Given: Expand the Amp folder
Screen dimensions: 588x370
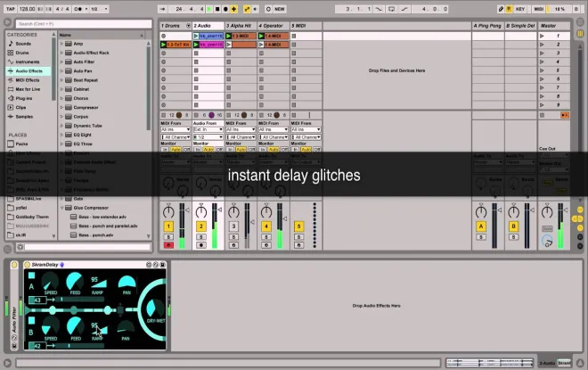Looking at the screenshot, I should coord(61,44).
